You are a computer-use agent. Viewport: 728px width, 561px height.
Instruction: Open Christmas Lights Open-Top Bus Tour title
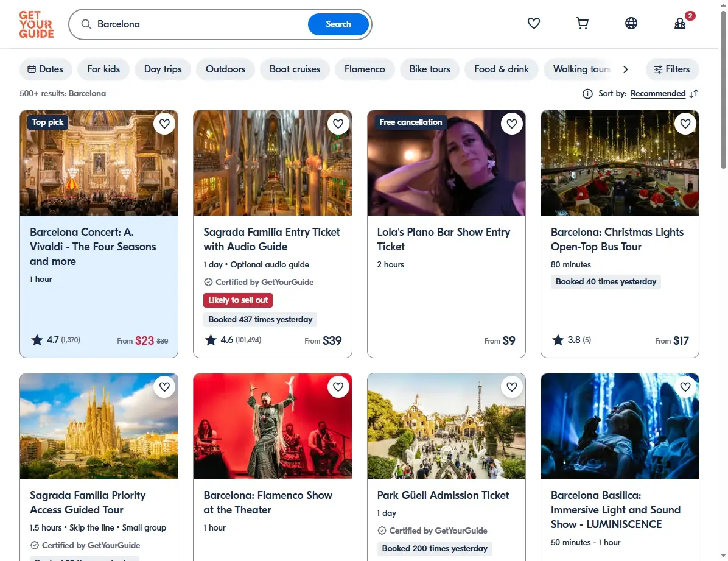tap(617, 239)
